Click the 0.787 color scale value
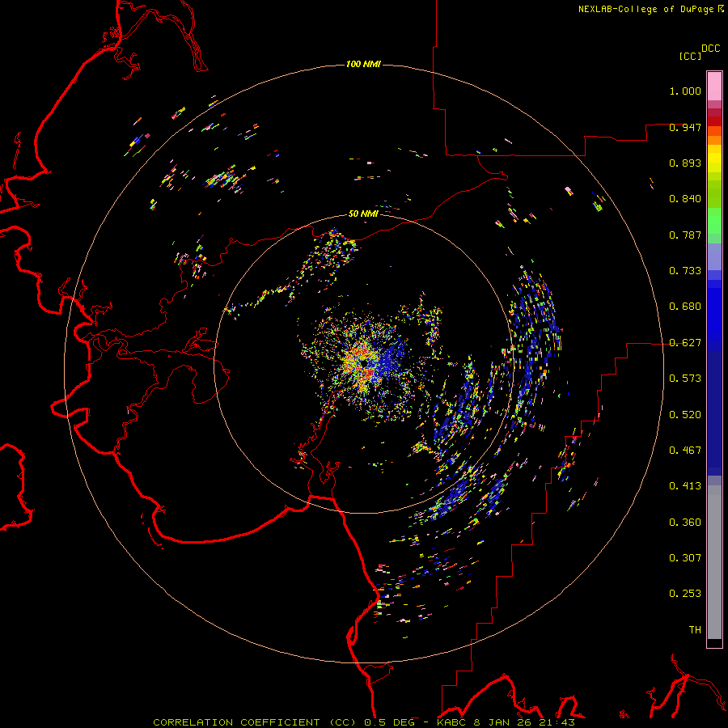This screenshot has height=728, width=728. (685, 235)
